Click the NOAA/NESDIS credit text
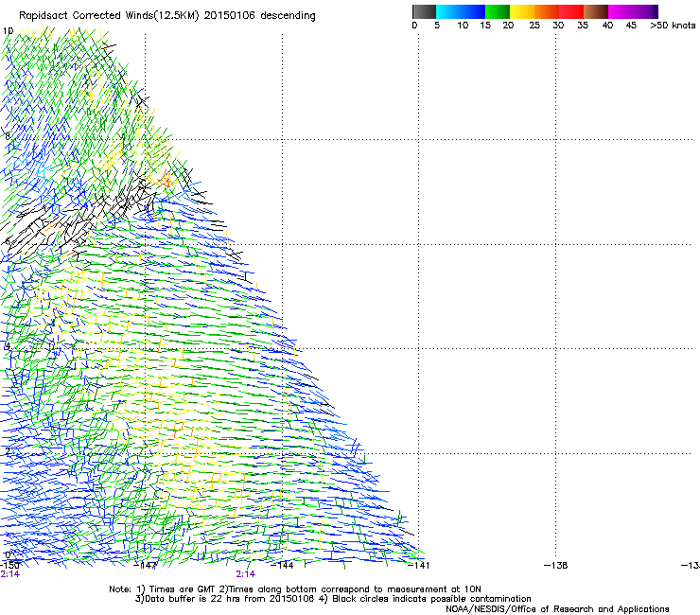The image size is (700, 615). tap(557, 609)
